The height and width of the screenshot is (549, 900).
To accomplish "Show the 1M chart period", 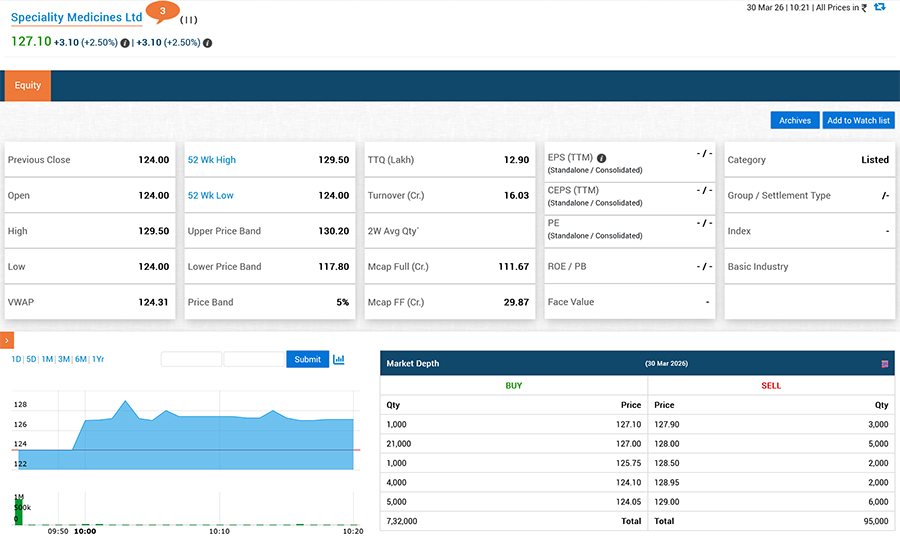I will pos(47,359).
